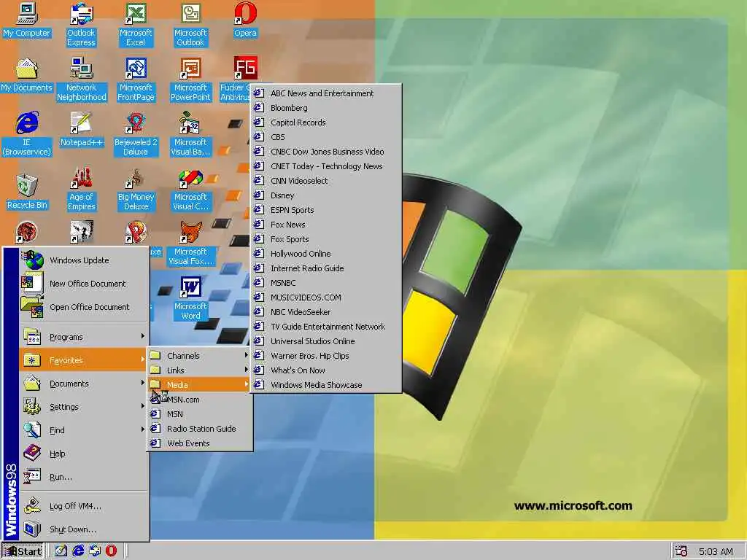Open the scheduler tray icon near clock
Viewport: 747px width, 560px height.
tap(681, 551)
